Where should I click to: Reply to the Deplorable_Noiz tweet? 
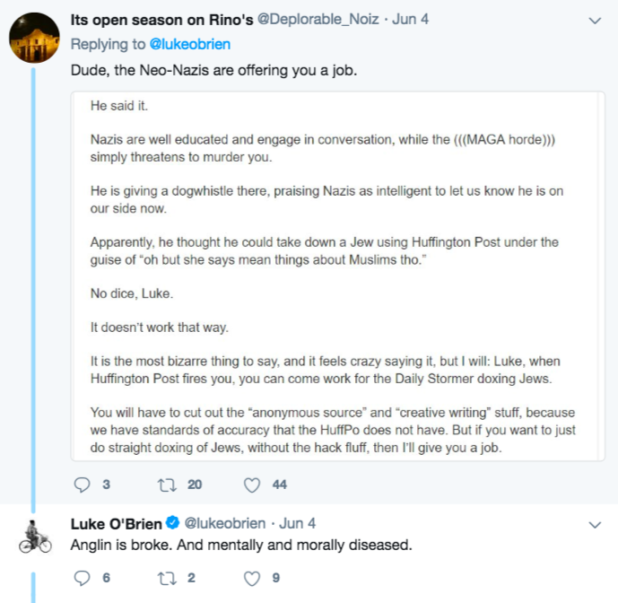coord(82,484)
